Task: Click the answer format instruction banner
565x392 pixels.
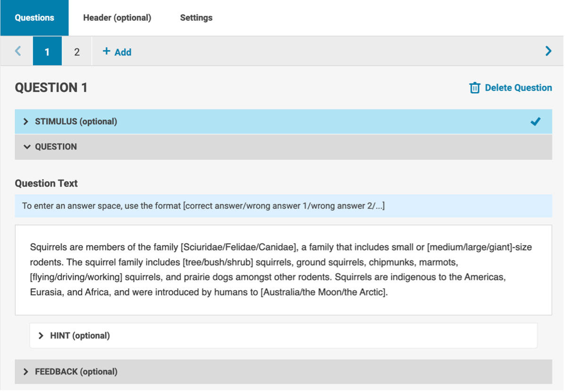Action: tap(283, 206)
